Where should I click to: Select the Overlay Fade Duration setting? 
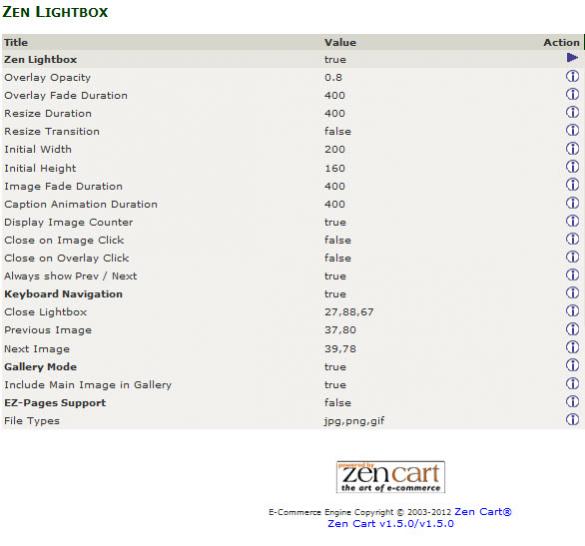(x=292, y=95)
